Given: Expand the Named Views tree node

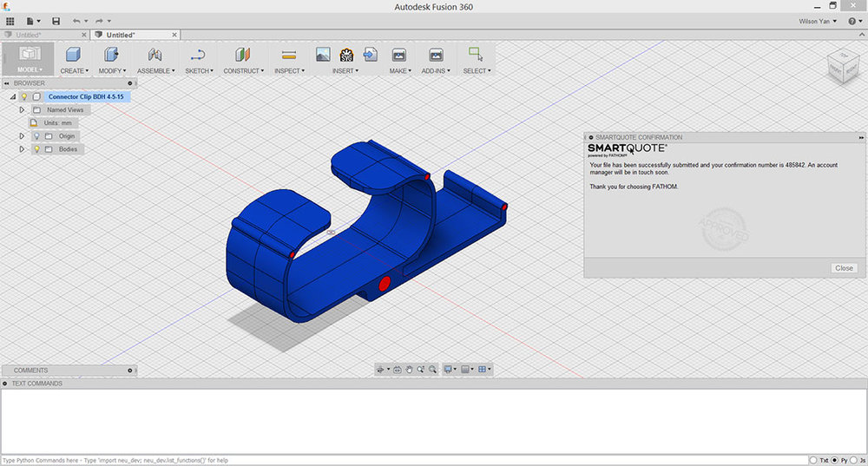Looking at the screenshot, I should 22,110.
